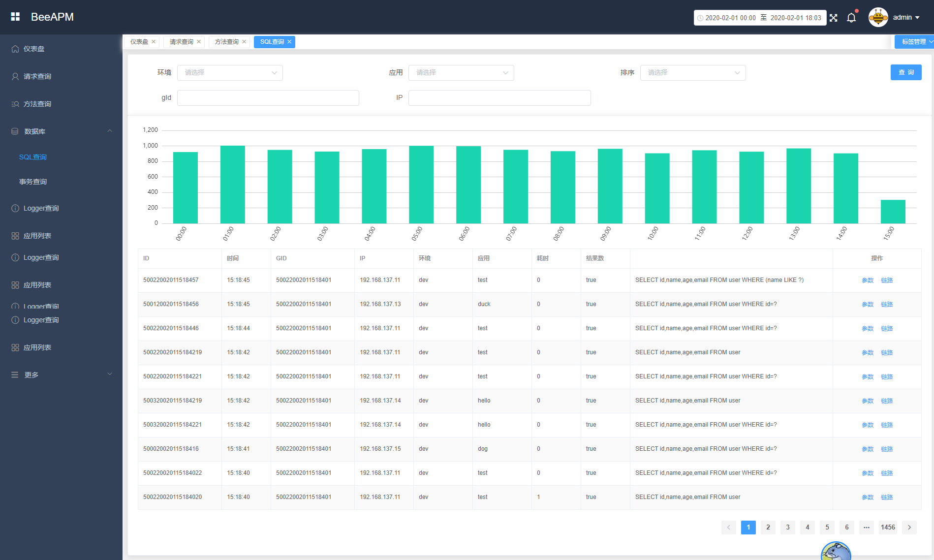934x560 pixels.
Task: Close the 方法查询 tab
Action: click(244, 42)
